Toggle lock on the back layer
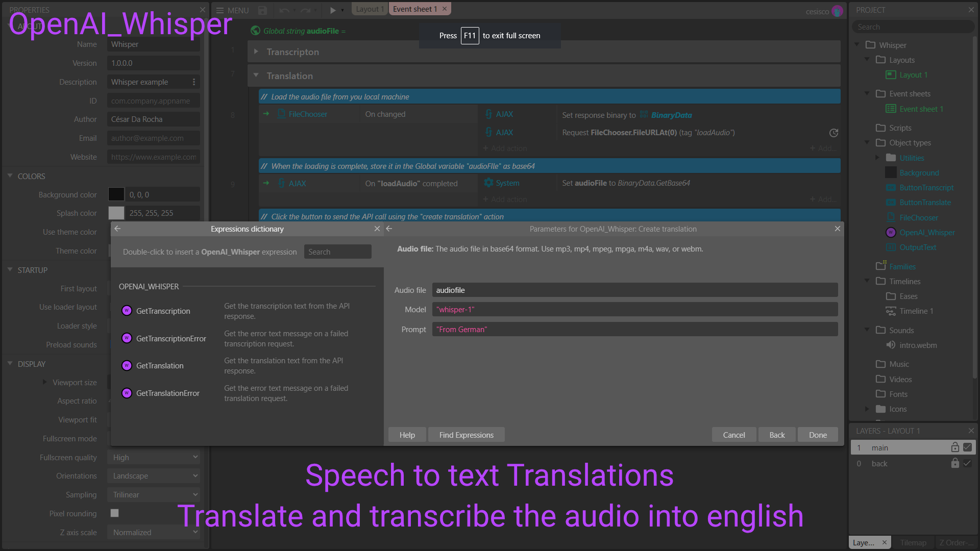Image resolution: width=980 pixels, height=551 pixels. click(x=955, y=463)
